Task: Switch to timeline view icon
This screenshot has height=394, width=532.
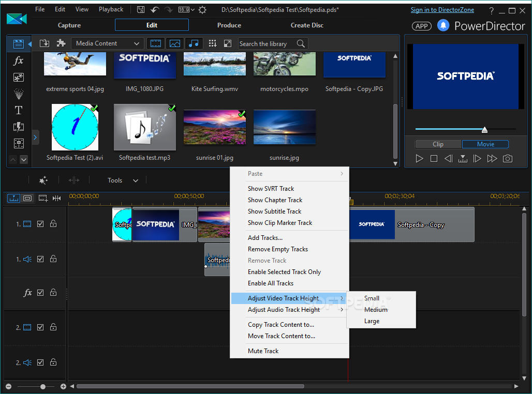Action: [x=14, y=198]
